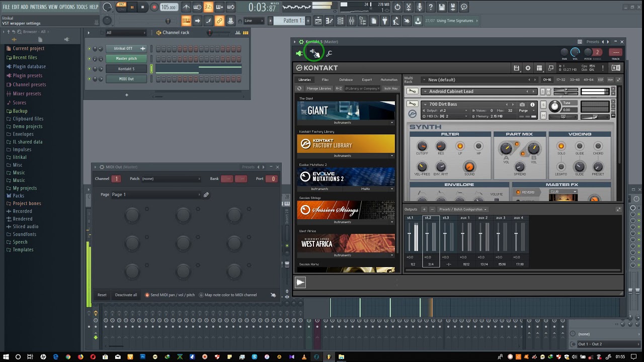The image size is (644, 362).
Task: Switch to Kontakt Files tab
Action: (x=325, y=79)
